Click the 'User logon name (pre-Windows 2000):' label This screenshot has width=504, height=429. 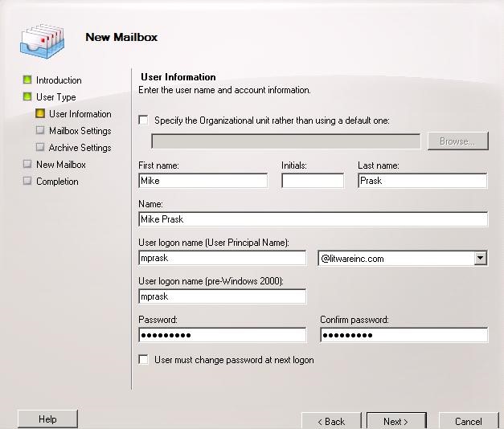[211, 281]
